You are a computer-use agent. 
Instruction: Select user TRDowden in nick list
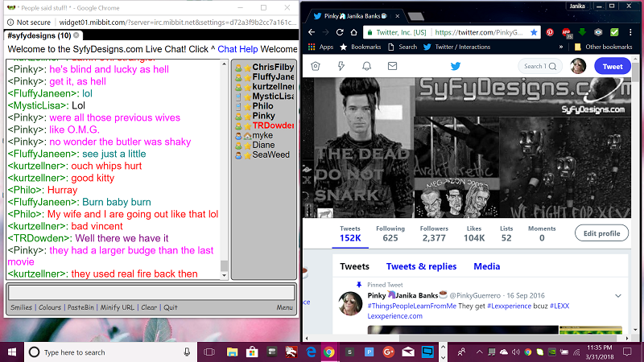[265, 125]
